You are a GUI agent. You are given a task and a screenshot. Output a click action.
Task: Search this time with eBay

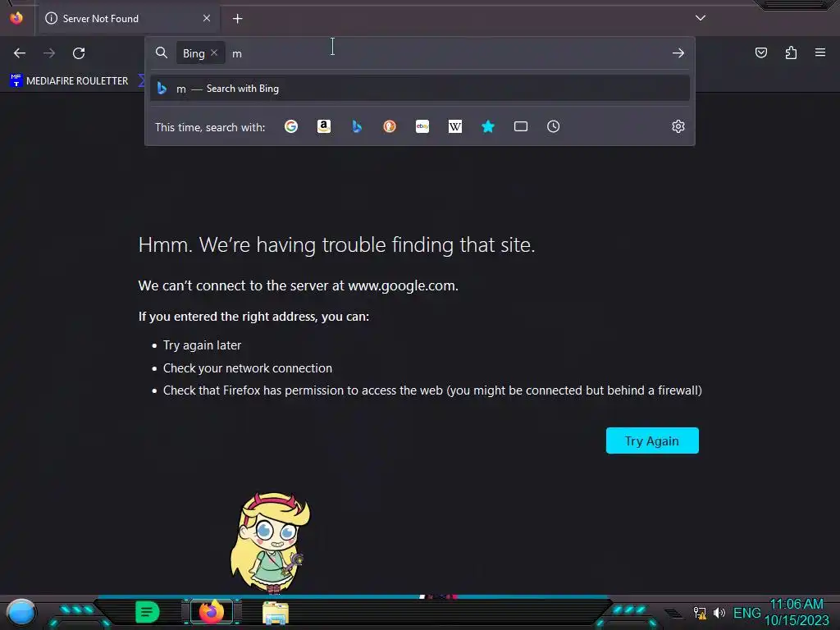point(422,126)
